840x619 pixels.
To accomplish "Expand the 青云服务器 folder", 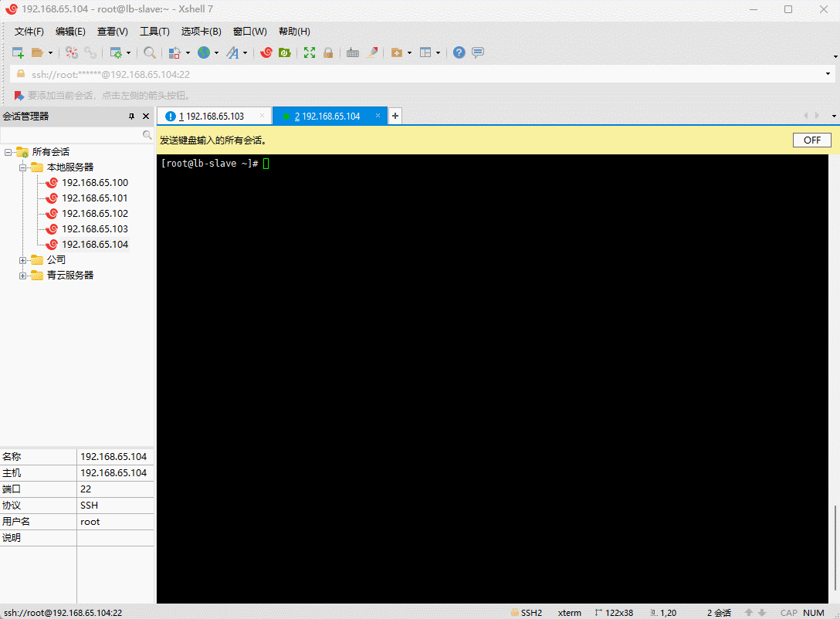I will coord(22,276).
